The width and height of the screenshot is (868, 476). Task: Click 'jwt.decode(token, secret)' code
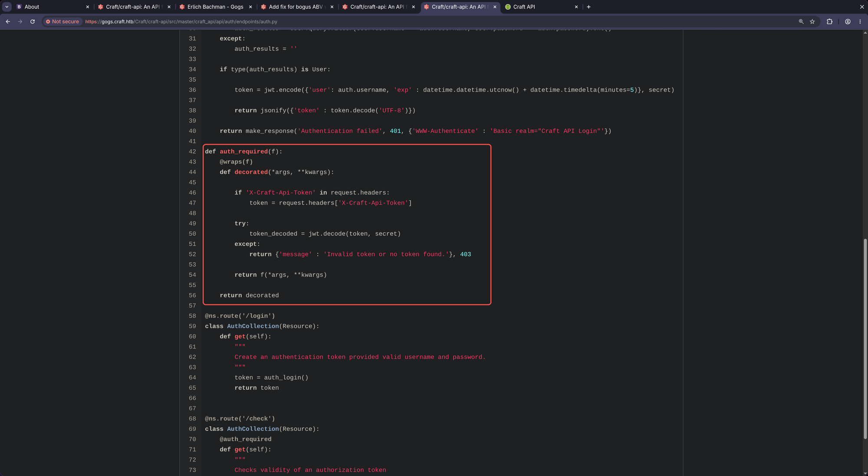tap(354, 234)
